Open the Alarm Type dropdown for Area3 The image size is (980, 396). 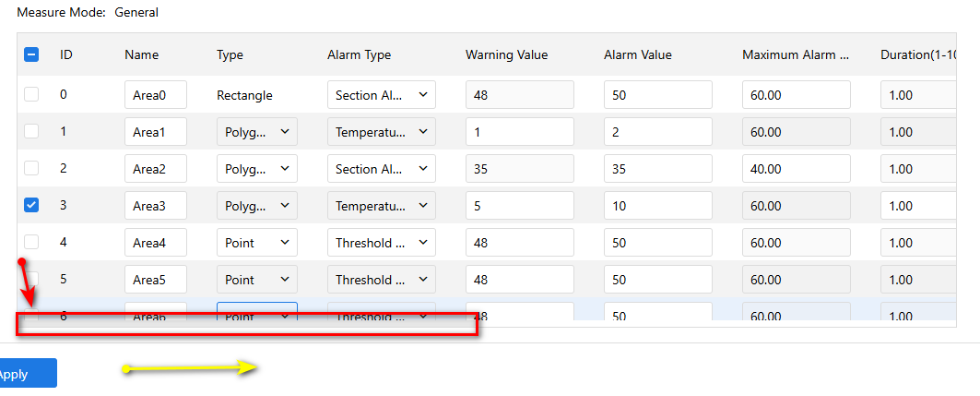pyautogui.click(x=382, y=206)
